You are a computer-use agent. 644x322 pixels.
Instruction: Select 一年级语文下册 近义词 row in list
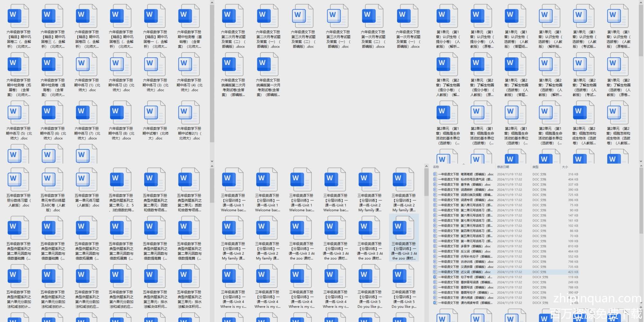click(464, 272)
